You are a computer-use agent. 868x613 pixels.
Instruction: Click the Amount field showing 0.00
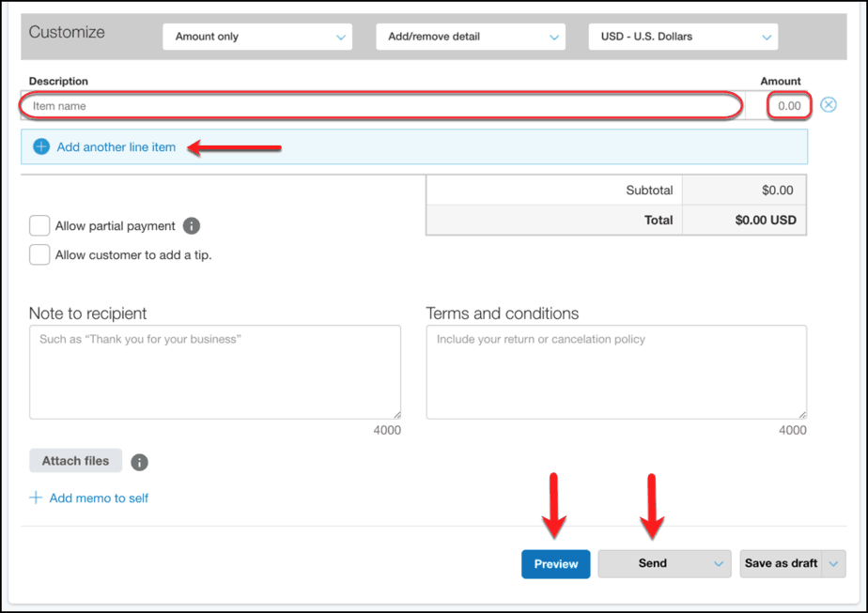(x=788, y=104)
